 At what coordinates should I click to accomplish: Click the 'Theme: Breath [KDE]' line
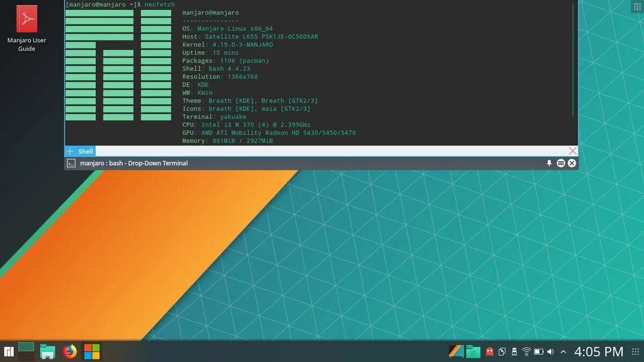[x=250, y=101]
